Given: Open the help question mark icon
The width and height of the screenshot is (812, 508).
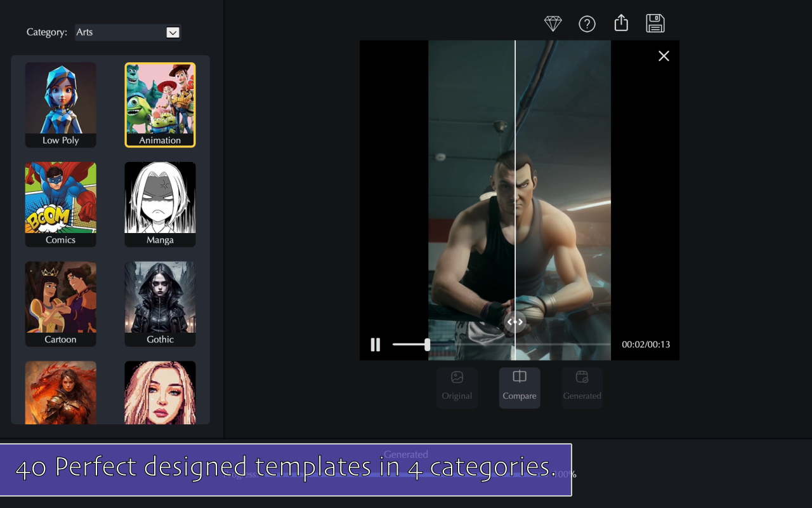Looking at the screenshot, I should 587,24.
